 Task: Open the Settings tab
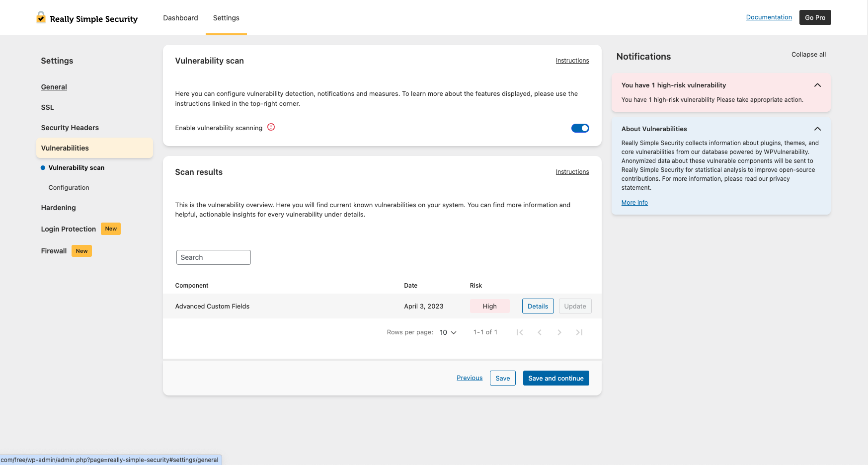[226, 18]
